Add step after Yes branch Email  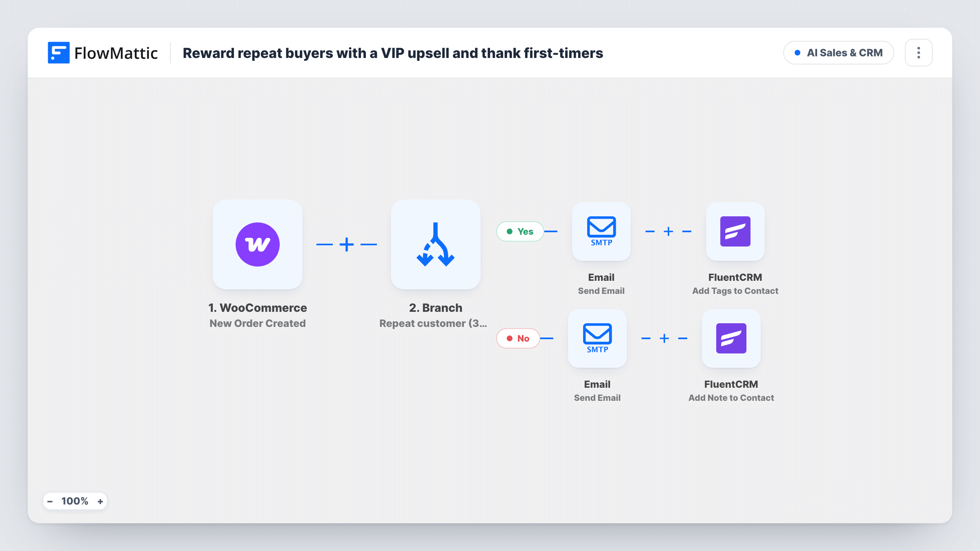(x=668, y=231)
